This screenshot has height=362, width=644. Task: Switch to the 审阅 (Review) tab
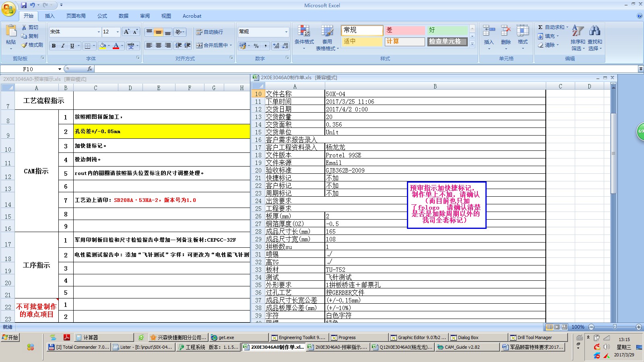coord(145,16)
